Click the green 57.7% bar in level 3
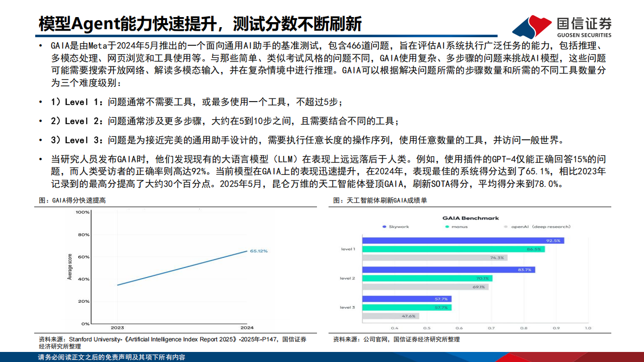 coord(407,307)
